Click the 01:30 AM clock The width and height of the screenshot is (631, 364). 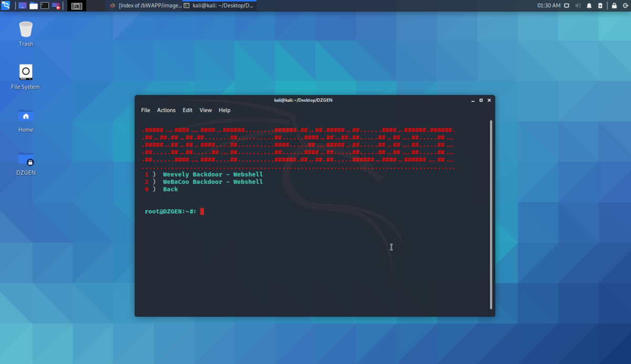(549, 6)
